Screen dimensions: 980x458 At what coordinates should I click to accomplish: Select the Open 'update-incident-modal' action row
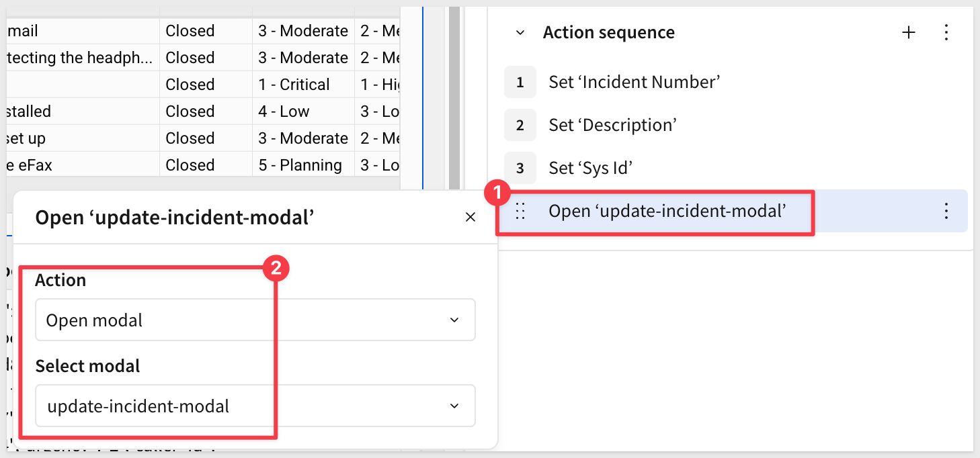667,211
